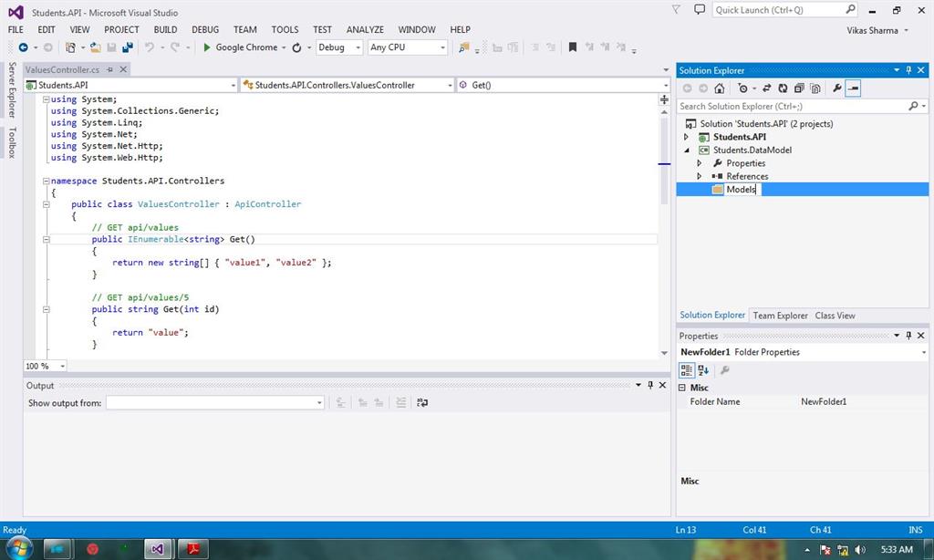Start debugging with the green play icon
The height and width of the screenshot is (560, 934).
[x=207, y=47]
